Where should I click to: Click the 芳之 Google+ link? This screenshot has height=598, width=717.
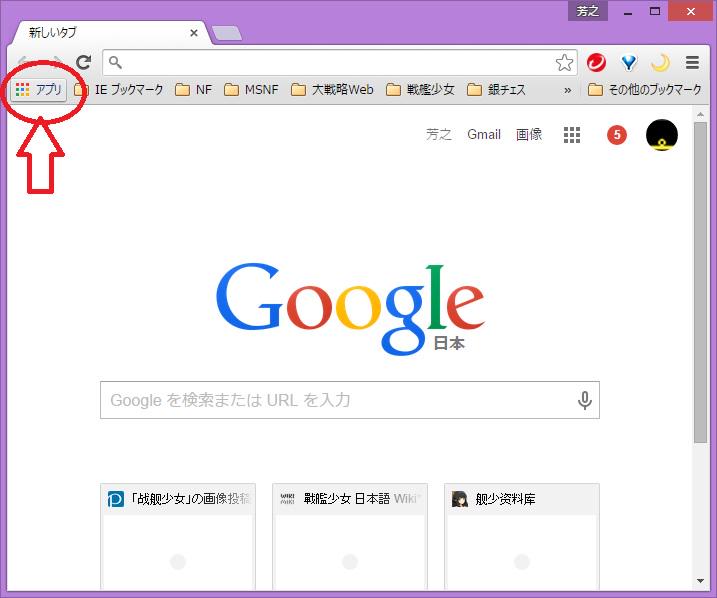point(439,134)
